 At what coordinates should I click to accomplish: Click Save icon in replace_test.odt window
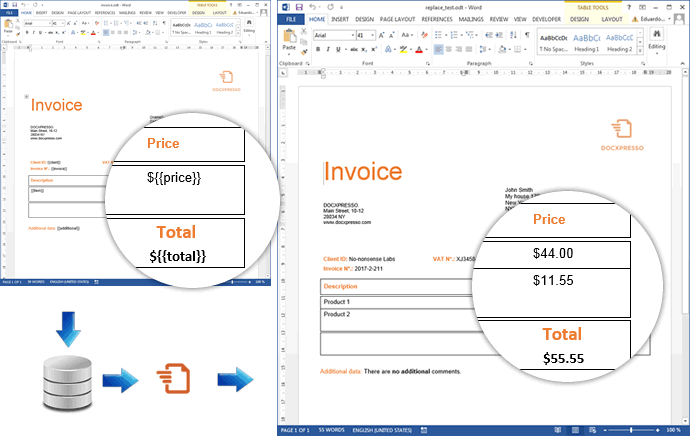(x=299, y=7)
